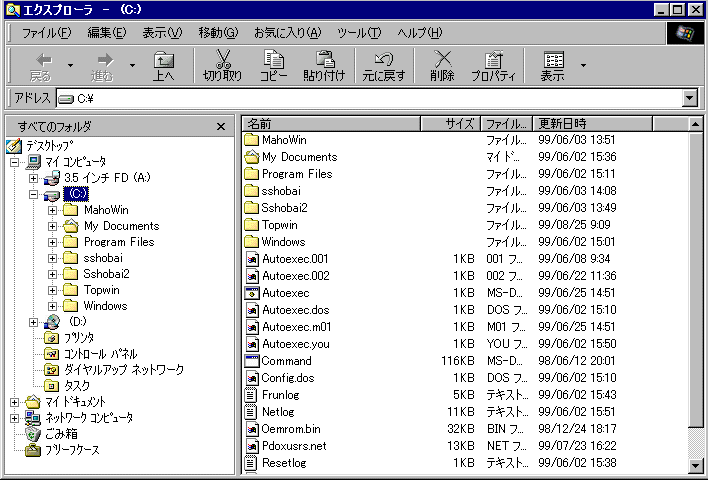Open the address bar dropdown list

point(689,98)
